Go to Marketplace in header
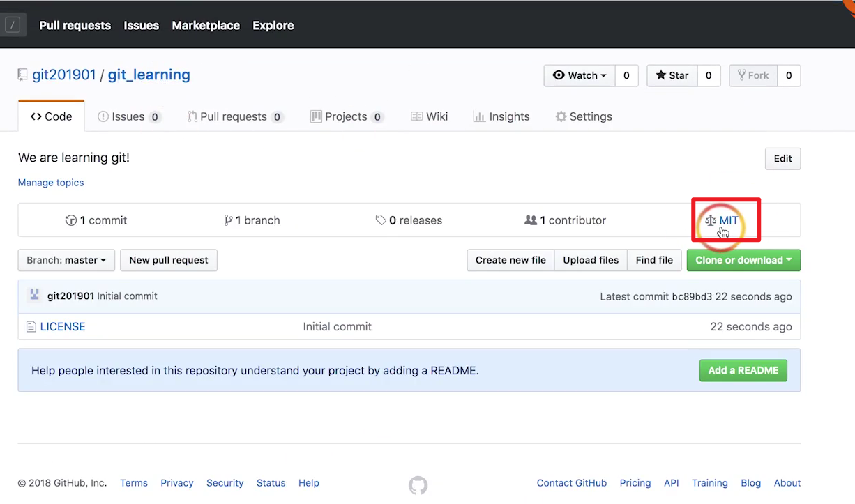 tap(206, 25)
